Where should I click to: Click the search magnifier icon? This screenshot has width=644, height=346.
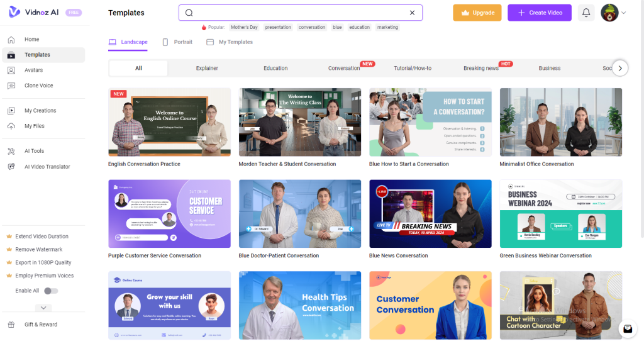pos(189,13)
